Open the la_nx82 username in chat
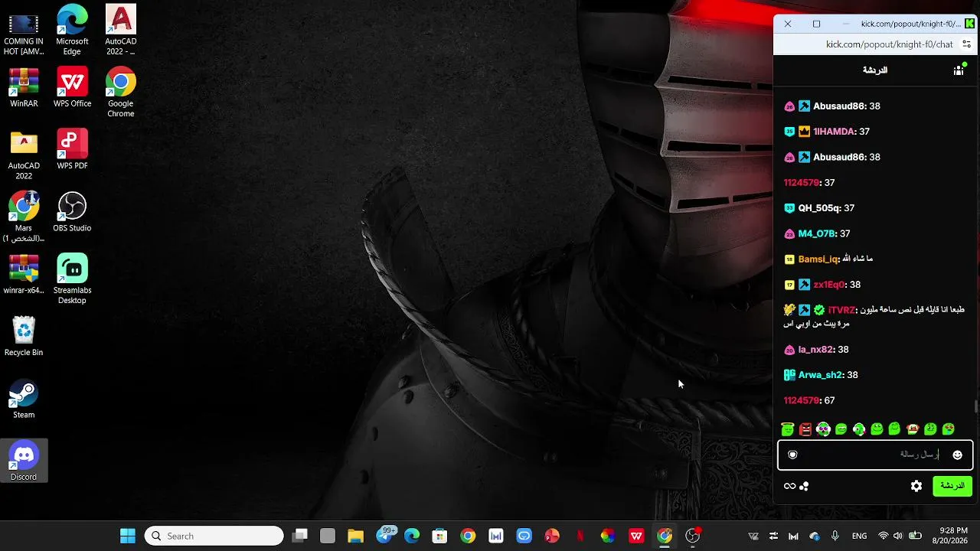The width and height of the screenshot is (980, 551). [x=815, y=350]
